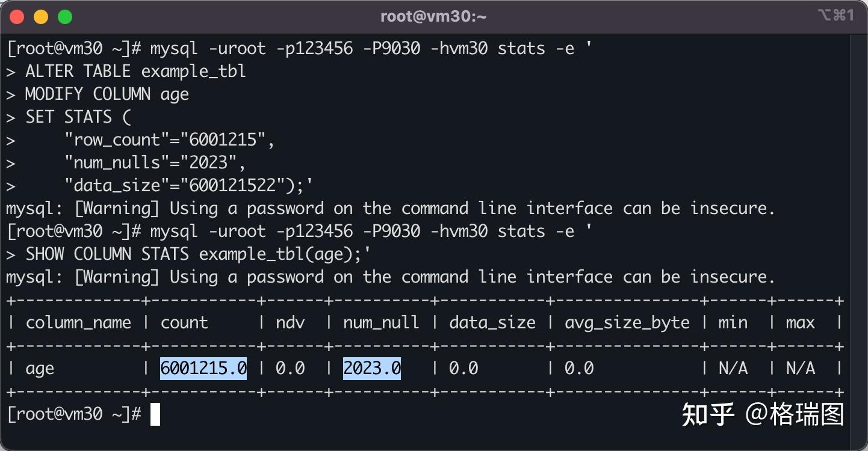
Task: Click the column_name table header
Action: coord(78,323)
